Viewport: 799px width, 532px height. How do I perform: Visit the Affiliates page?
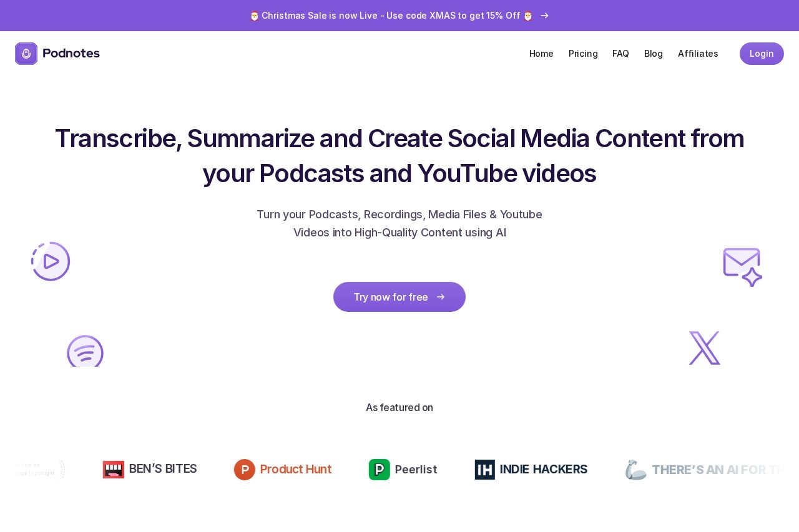(698, 54)
